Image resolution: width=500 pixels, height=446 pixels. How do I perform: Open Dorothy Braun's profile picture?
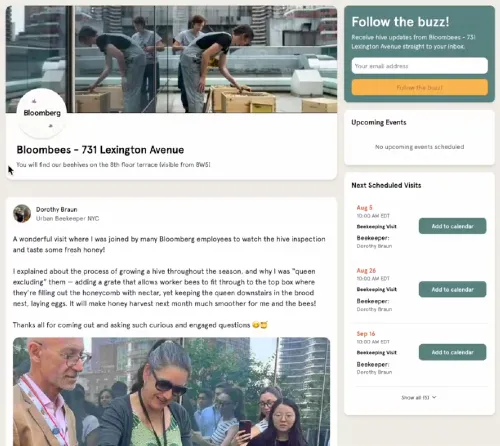22,214
